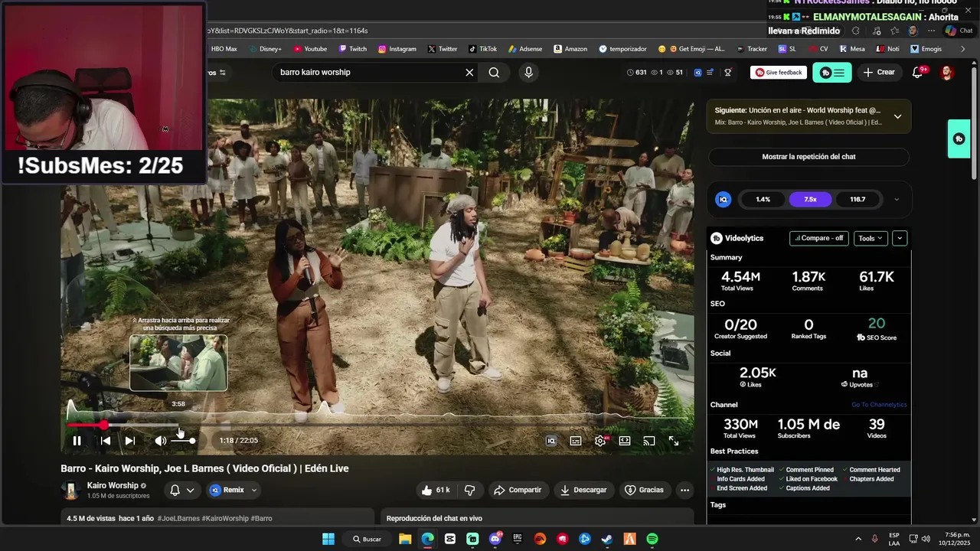Open the Kairo Worship channel name

click(x=113, y=485)
